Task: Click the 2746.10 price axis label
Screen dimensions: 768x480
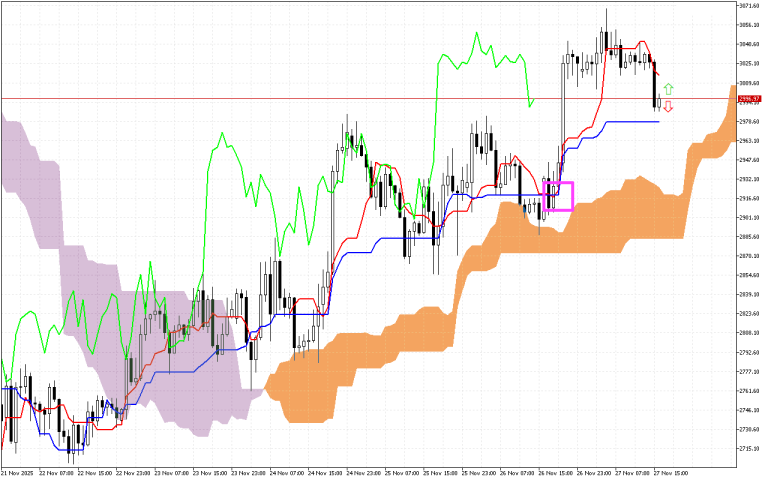Action: click(x=749, y=410)
